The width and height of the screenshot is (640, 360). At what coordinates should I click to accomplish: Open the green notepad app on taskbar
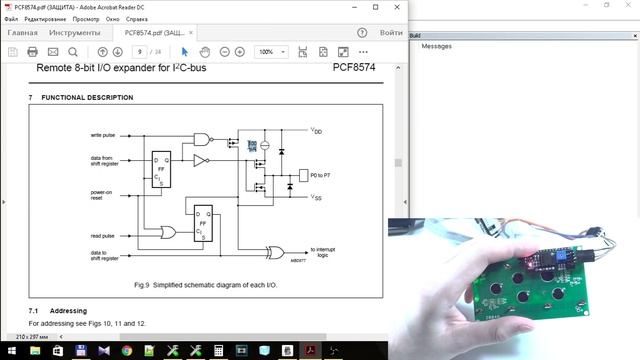point(149,351)
